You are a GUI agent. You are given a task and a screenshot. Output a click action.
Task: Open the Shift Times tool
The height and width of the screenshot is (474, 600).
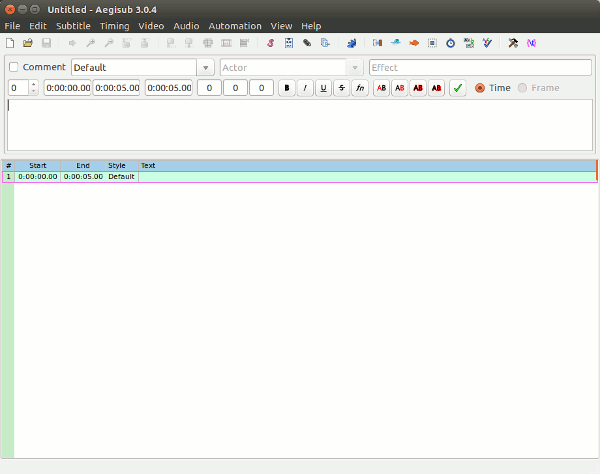[377, 43]
